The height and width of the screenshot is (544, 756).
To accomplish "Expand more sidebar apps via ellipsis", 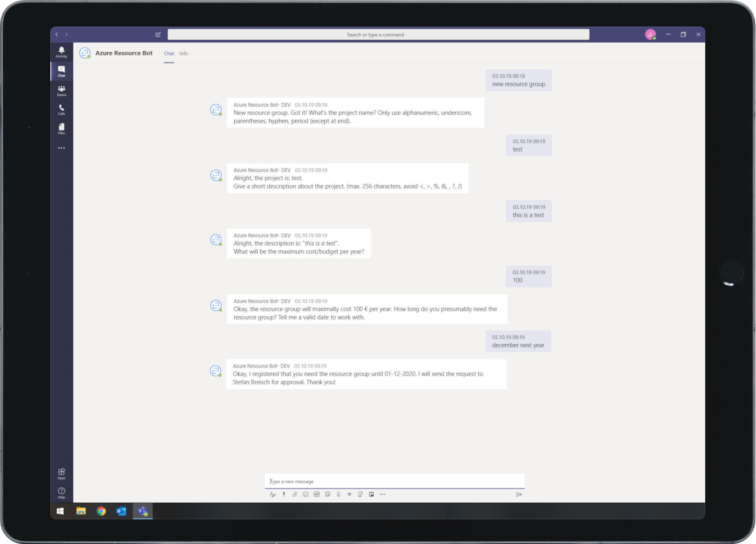I will (x=61, y=148).
